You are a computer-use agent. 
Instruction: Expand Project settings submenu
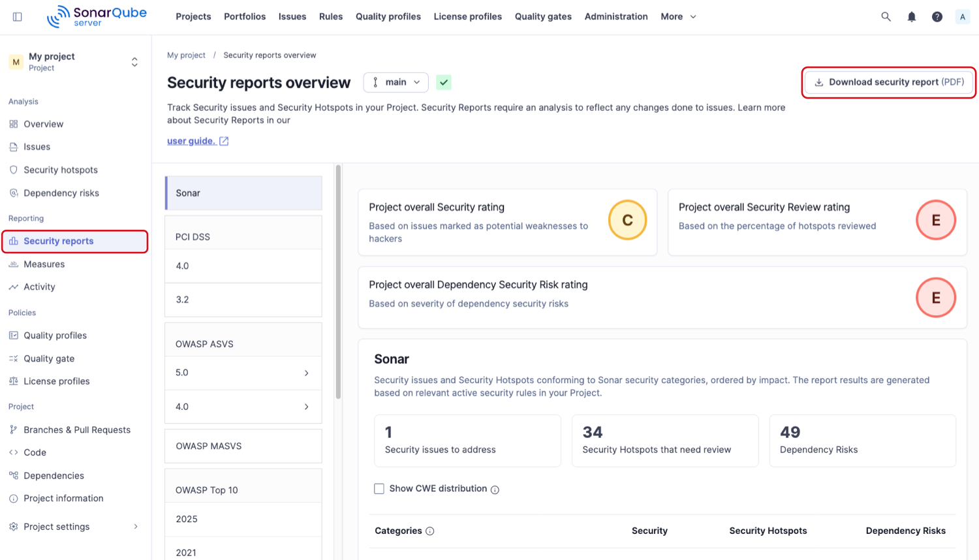pyautogui.click(x=136, y=527)
